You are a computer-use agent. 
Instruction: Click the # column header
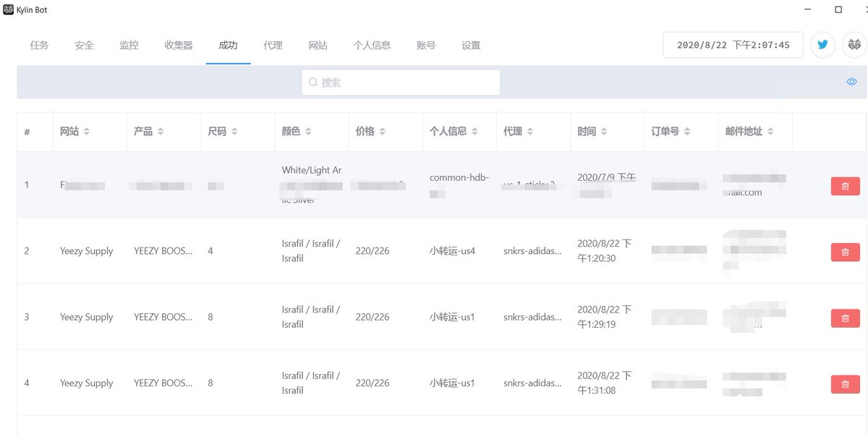click(27, 132)
